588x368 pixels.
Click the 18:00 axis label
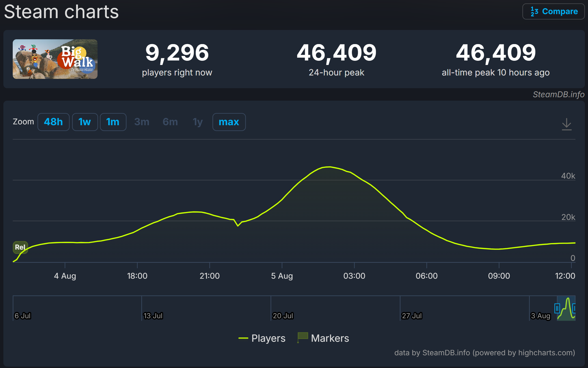[137, 276]
